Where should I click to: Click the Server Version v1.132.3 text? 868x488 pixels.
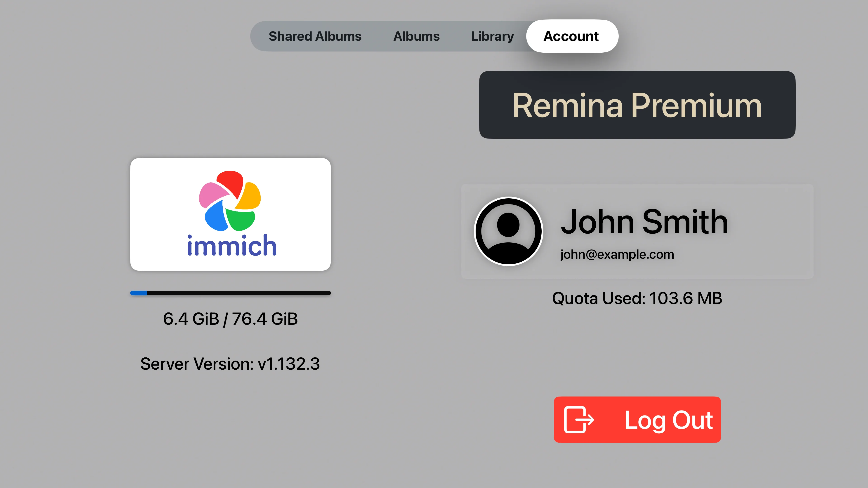[x=230, y=364]
